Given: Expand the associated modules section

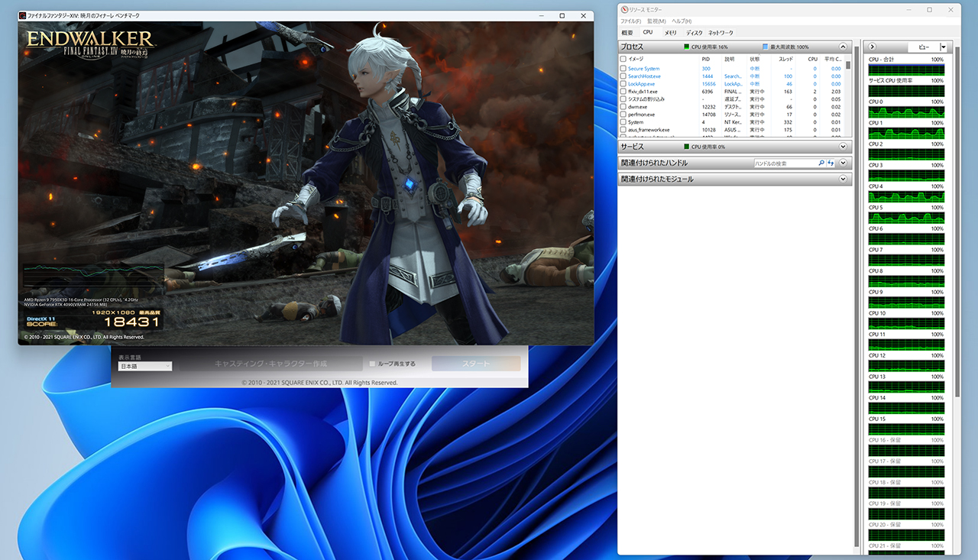Looking at the screenshot, I should point(843,179).
